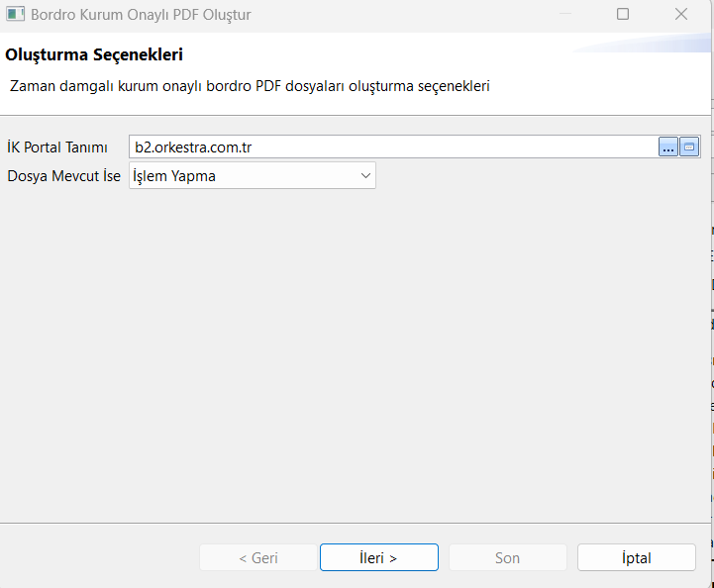Image resolution: width=714 pixels, height=588 pixels.
Task: Maximize the Bordro PDF wizard window
Action: tap(623, 15)
